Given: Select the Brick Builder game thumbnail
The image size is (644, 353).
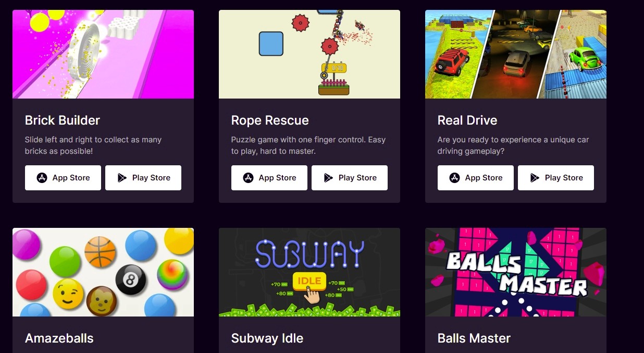Looking at the screenshot, I should click(103, 54).
